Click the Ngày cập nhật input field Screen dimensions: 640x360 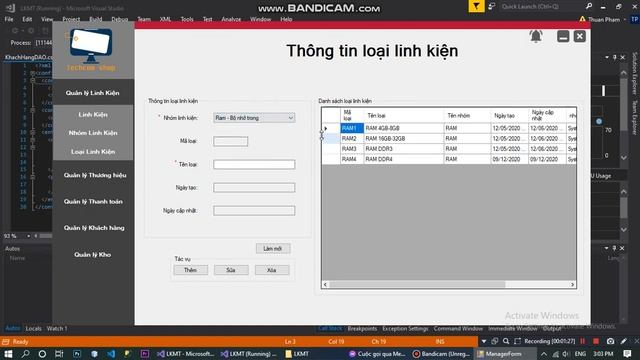pos(254,211)
